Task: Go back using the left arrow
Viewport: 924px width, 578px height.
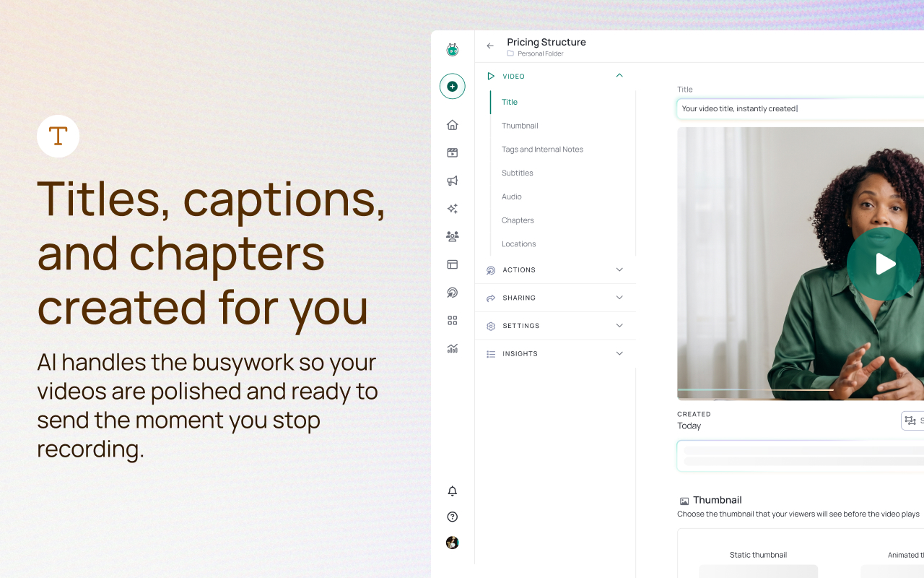Action: [x=490, y=46]
